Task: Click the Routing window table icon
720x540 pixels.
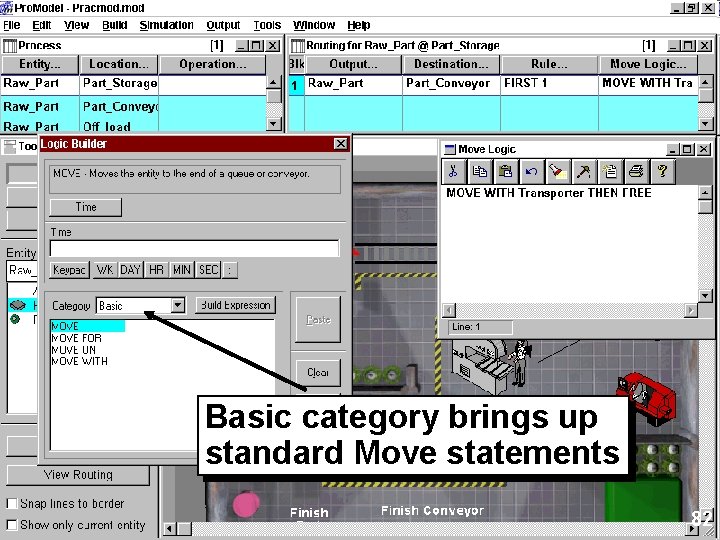Action: tap(298, 45)
